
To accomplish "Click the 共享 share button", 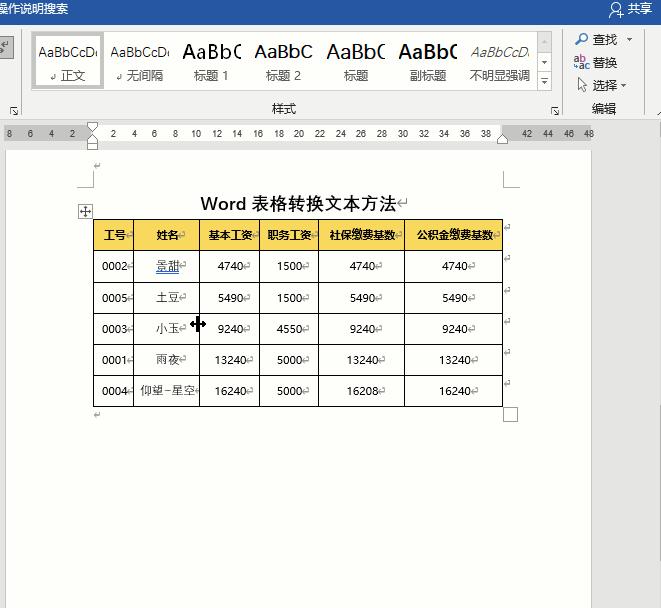I will coord(631,9).
